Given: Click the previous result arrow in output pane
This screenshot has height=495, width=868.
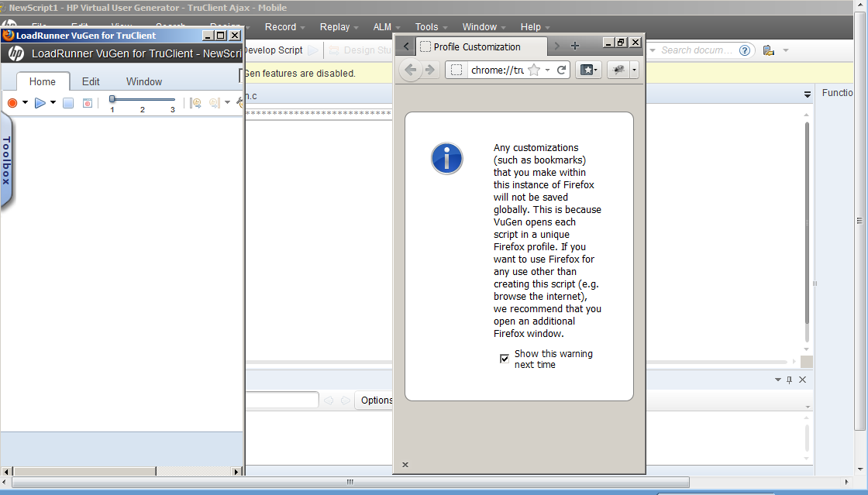Looking at the screenshot, I should (329, 400).
